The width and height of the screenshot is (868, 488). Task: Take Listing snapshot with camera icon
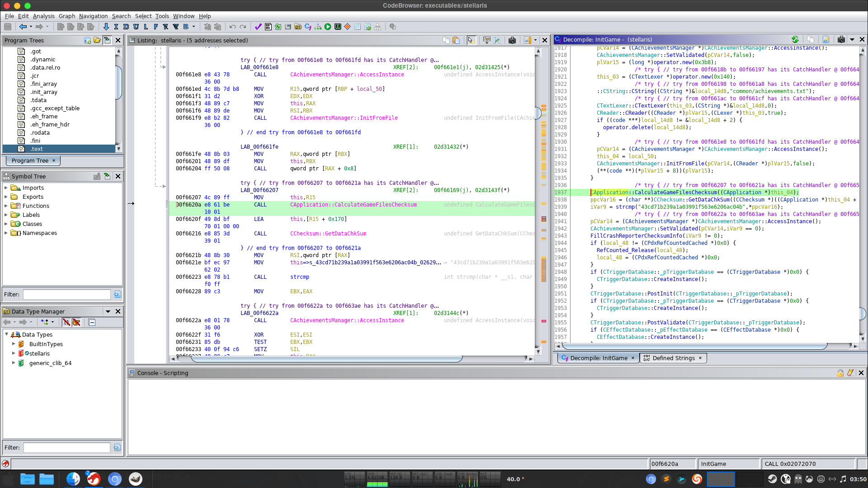pos(512,40)
